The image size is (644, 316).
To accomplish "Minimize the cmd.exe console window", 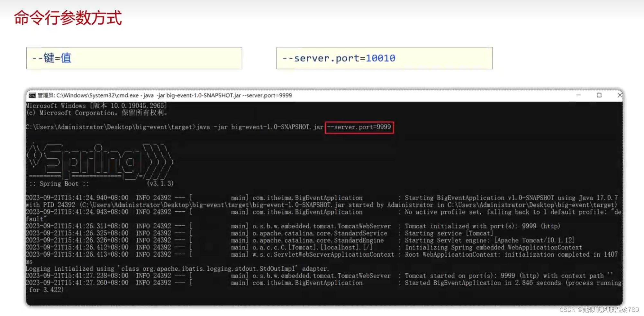I will click(578, 95).
